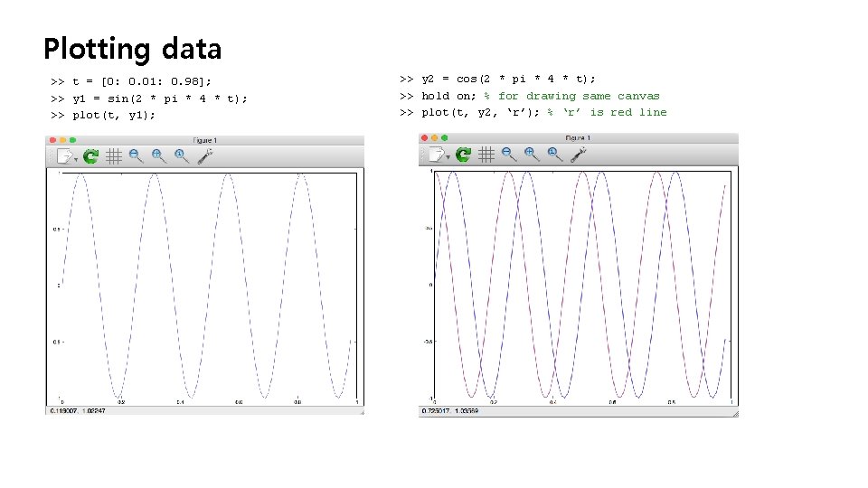
Task: Open the wrench settings icon in right figure
Action: tap(578, 155)
